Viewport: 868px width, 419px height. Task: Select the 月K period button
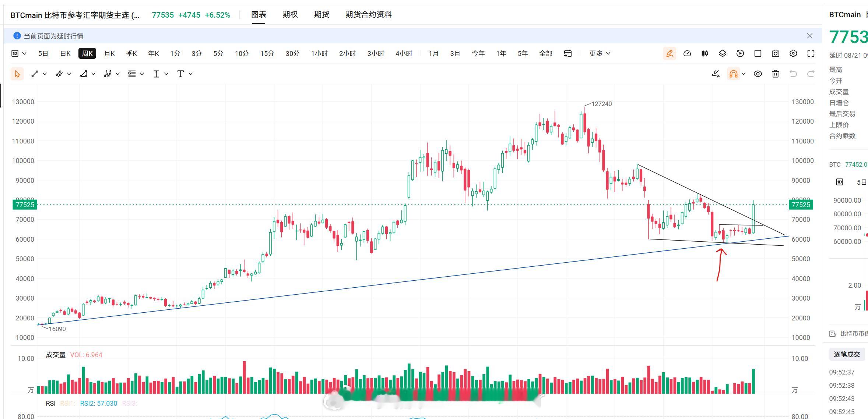109,53
